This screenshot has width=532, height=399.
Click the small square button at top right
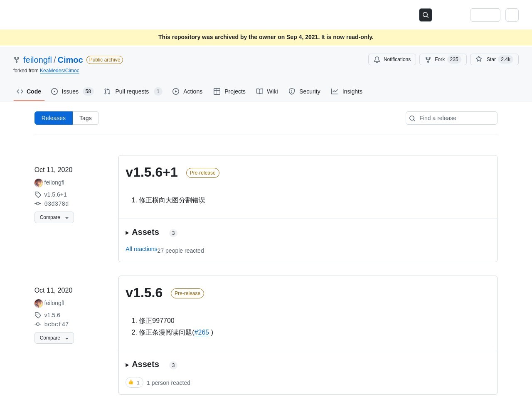[512, 15]
